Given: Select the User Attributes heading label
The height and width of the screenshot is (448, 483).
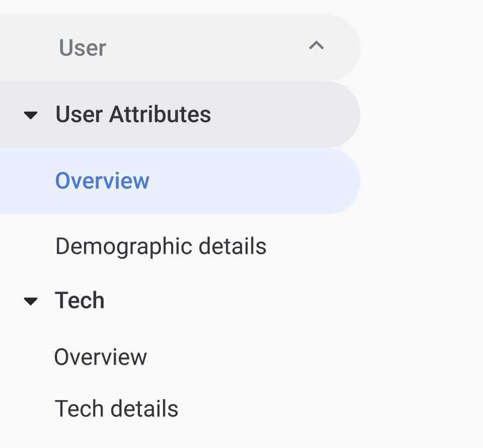Looking at the screenshot, I should click(133, 114).
